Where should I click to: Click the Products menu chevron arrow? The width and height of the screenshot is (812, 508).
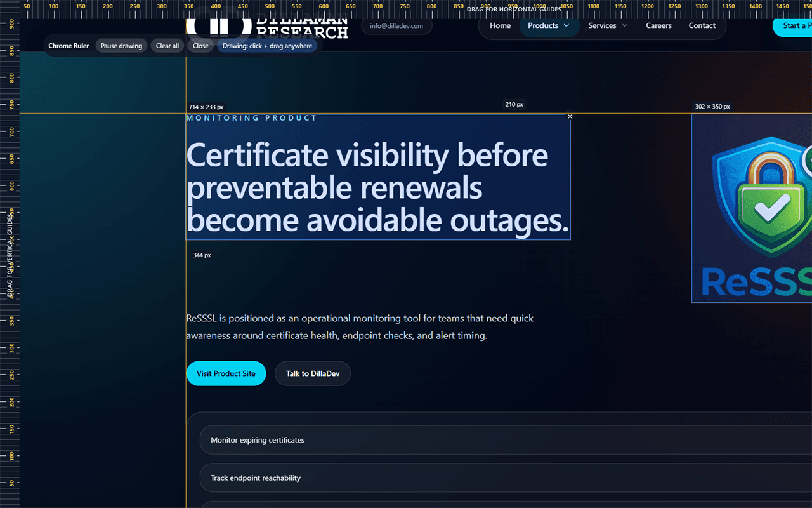[x=566, y=26]
